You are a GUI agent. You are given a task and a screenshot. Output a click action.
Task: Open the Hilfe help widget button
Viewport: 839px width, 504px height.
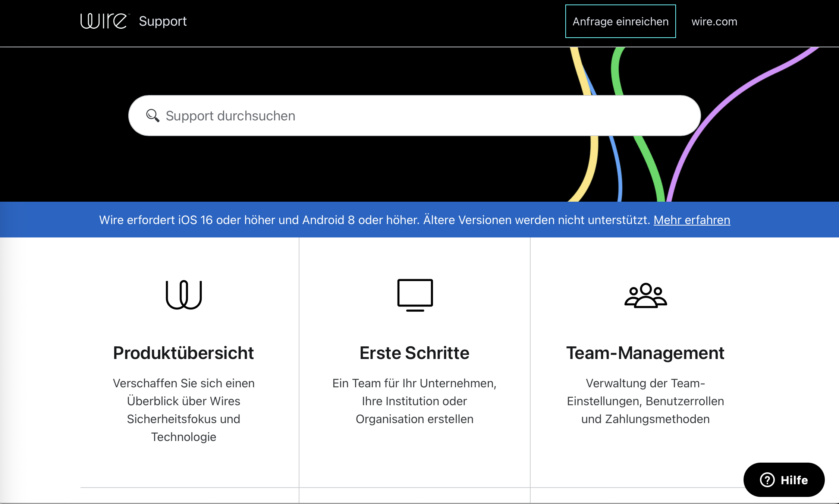click(784, 480)
